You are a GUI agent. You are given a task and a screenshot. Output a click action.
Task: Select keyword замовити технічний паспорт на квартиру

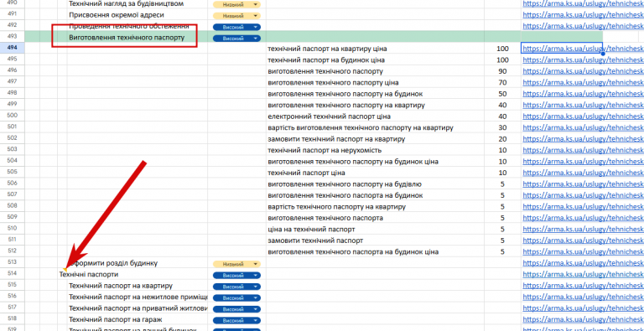(x=337, y=139)
